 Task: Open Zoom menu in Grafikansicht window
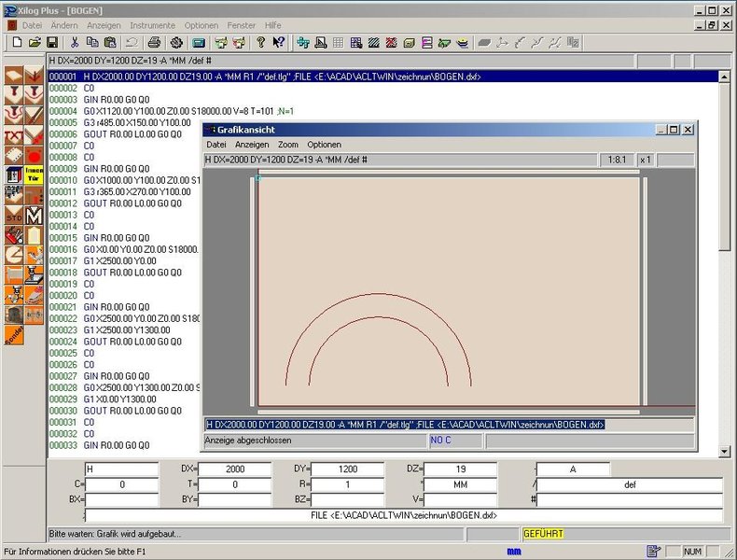[x=287, y=145]
